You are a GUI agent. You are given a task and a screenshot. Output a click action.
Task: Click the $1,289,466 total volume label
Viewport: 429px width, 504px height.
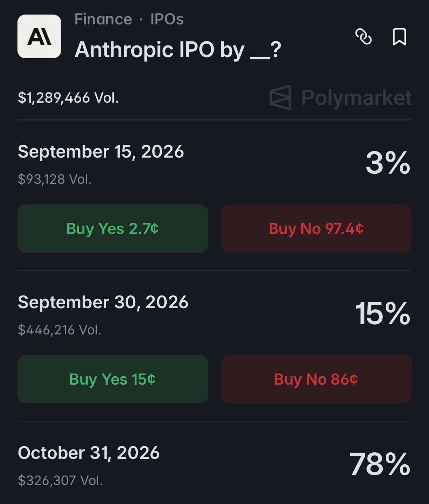pyautogui.click(x=68, y=98)
